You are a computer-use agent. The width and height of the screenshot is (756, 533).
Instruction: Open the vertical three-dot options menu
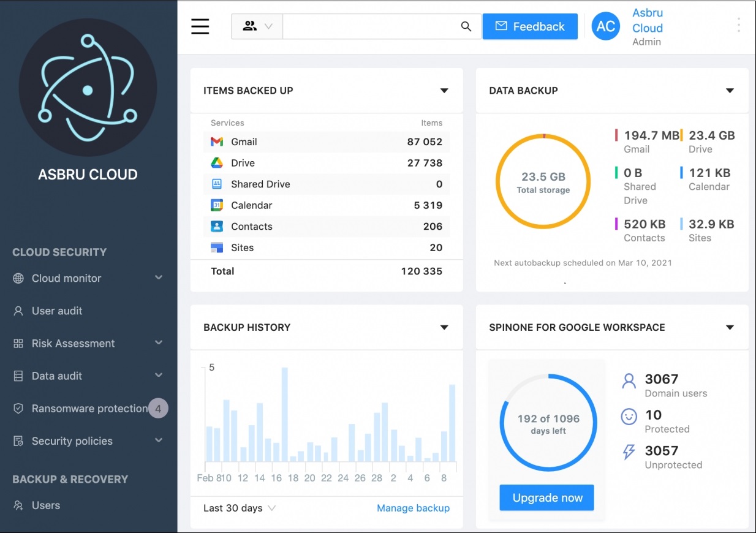click(x=739, y=25)
